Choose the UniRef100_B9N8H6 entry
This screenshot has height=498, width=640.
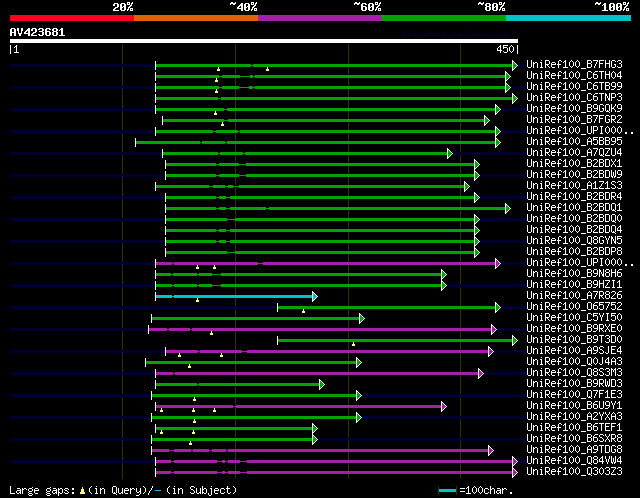574,273
